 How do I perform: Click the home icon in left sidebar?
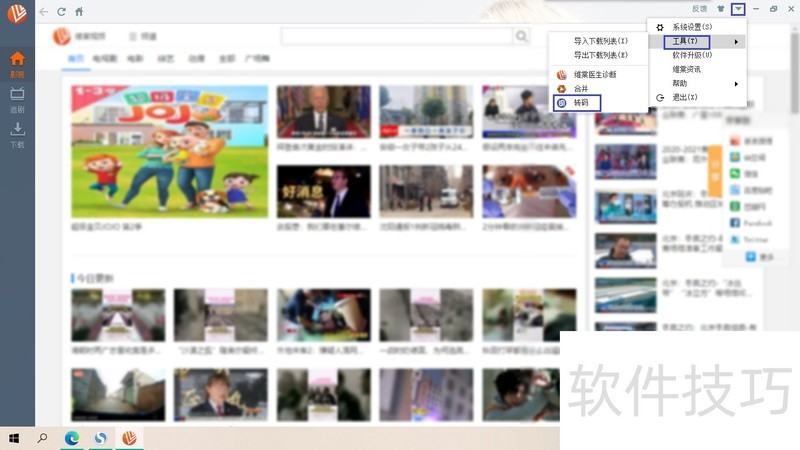click(x=17, y=63)
